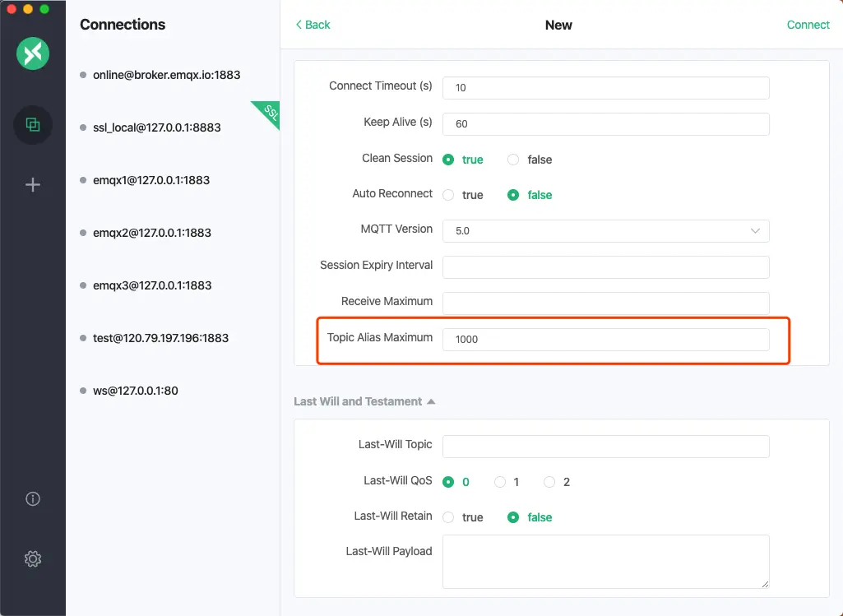Set Clean Session to false
Viewport: 843px width, 616px height.
coord(513,160)
